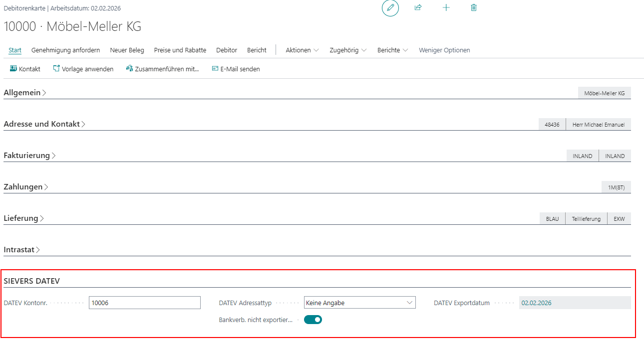Image resolution: width=644 pixels, height=342 pixels.
Task: Click Weniger Optionen
Action: click(x=444, y=50)
